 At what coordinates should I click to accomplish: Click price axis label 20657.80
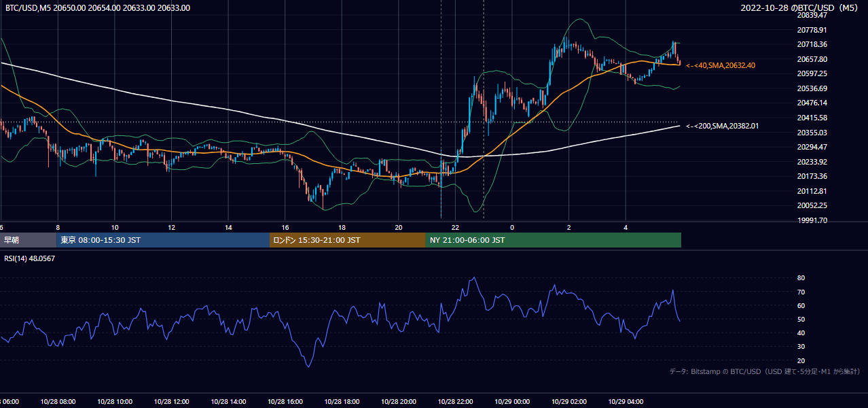click(812, 59)
